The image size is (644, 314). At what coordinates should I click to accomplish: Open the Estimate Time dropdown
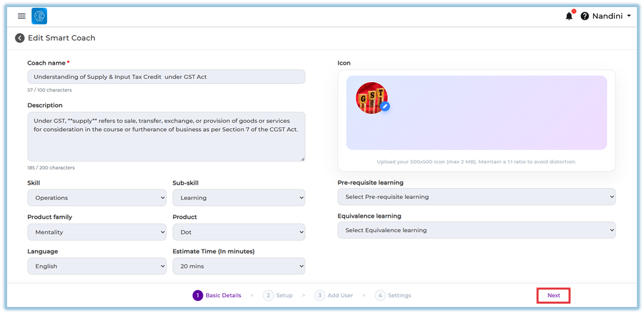point(238,266)
